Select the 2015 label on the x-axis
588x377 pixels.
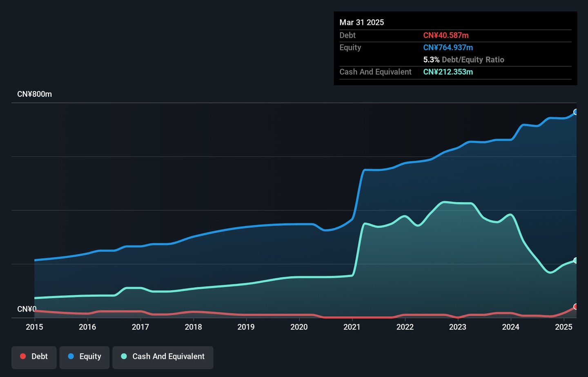tap(34, 327)
